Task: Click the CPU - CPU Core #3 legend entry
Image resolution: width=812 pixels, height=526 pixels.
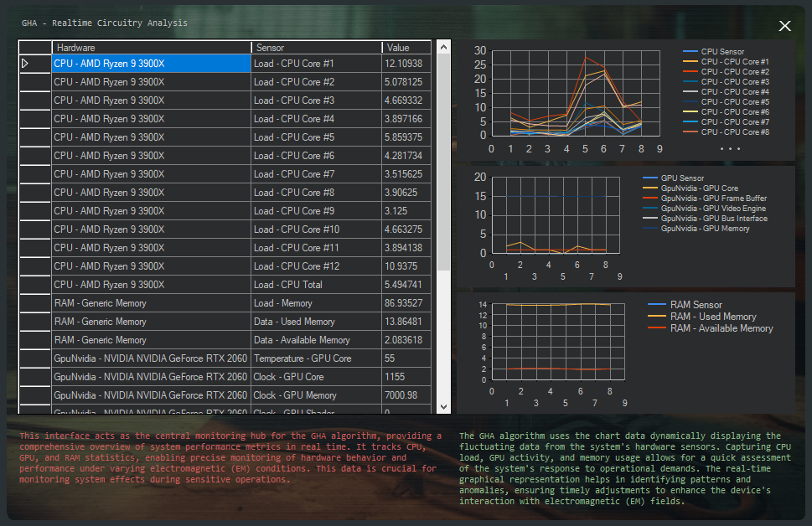Action: (x=726, y=82)
